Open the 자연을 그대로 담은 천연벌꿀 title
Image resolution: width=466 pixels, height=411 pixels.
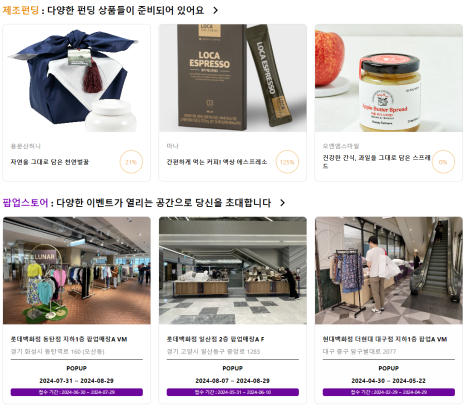50,162
